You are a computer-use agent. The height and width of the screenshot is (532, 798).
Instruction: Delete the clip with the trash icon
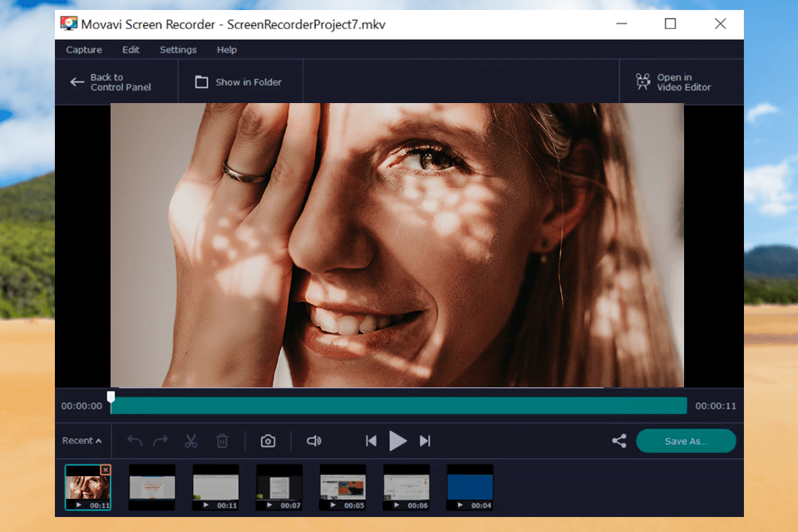222,441
